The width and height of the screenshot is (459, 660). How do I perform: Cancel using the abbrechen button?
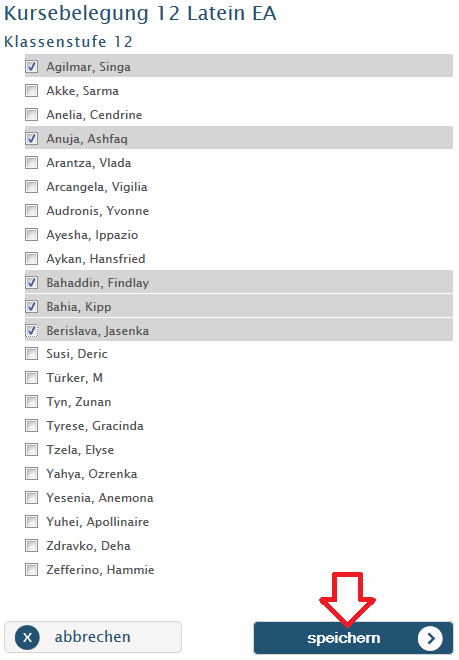tap(93, 637)
